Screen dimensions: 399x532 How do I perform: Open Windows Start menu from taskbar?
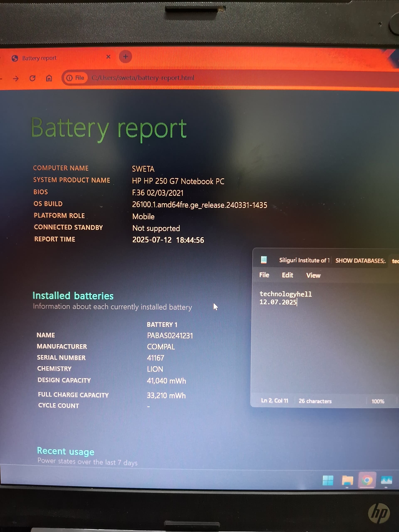[328, 480]
